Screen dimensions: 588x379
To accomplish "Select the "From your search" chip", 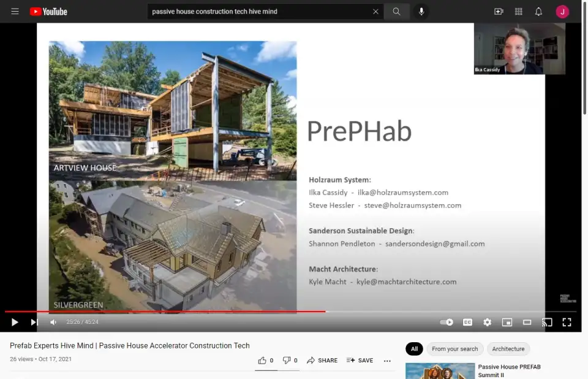I will coord(454,349).
